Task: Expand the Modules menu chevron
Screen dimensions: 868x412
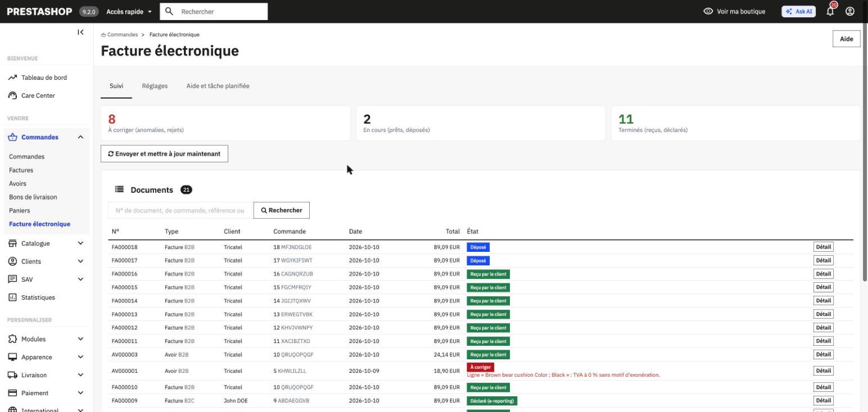Action: (x=80, y=339)
